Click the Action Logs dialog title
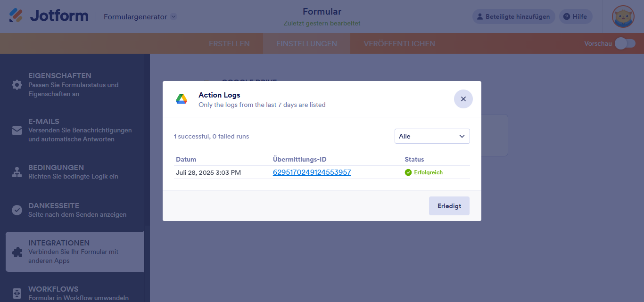 point(219,95)
